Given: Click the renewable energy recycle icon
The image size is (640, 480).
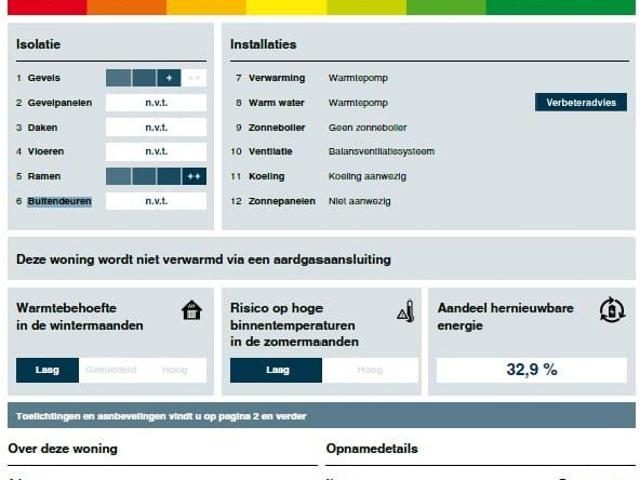Looking at the screenshot, I should tap(612, 310).
